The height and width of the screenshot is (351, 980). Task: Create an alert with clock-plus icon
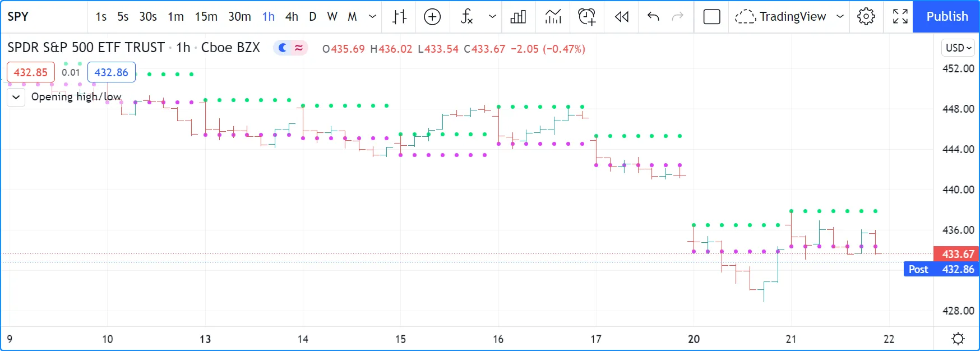587,17
